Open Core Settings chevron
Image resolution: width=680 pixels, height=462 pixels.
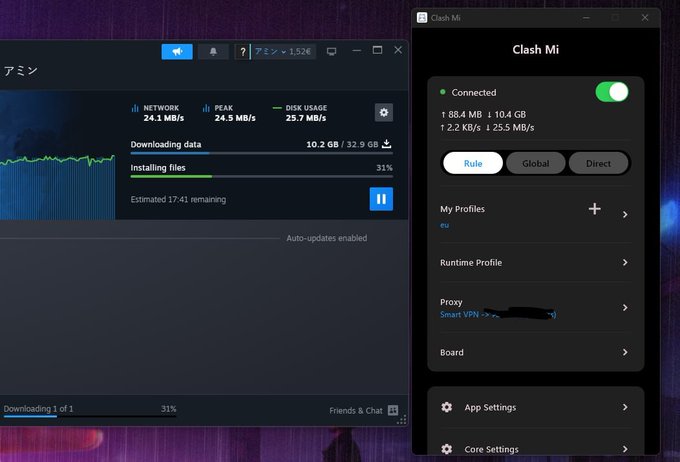625,449
